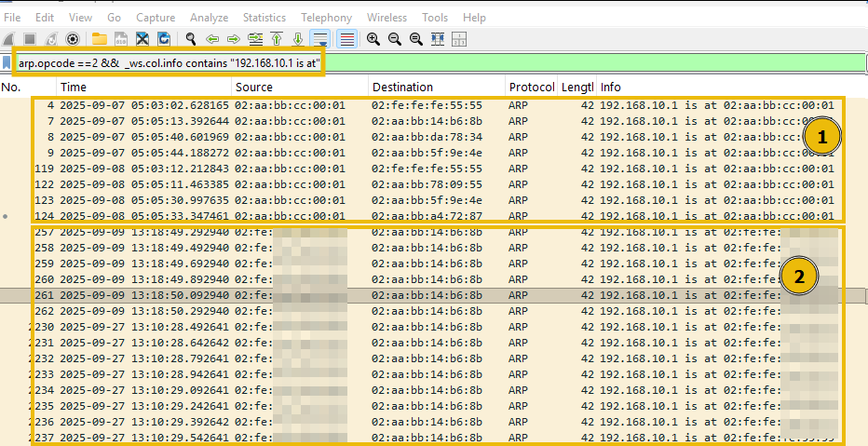The width and height of the screenshot is (868, 446).
Task: Sort by the Time column header
Action: tap(144, 87)
